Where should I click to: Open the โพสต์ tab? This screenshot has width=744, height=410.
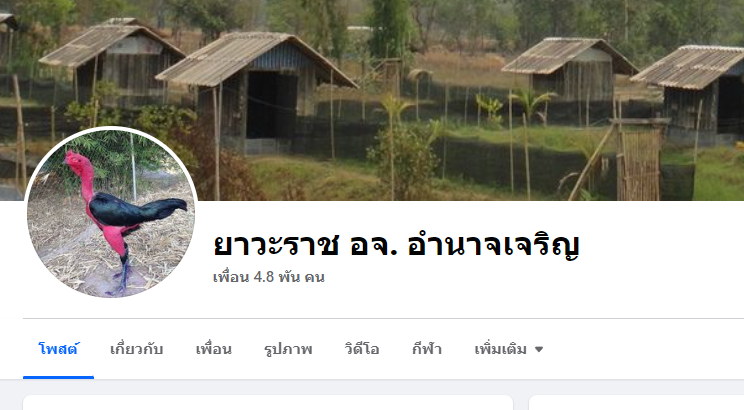click(x=58, y=349)
